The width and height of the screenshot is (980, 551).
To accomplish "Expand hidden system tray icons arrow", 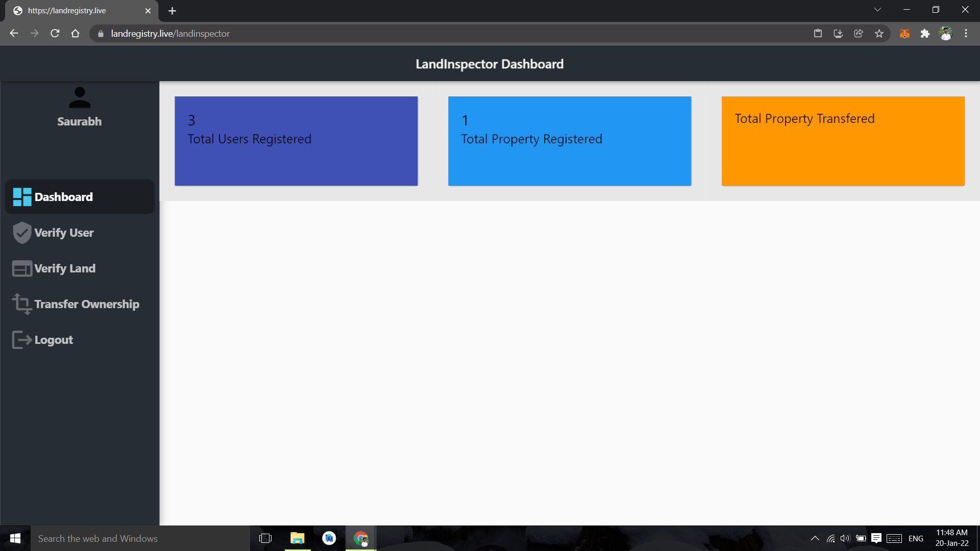I will [x=815, y=538].
